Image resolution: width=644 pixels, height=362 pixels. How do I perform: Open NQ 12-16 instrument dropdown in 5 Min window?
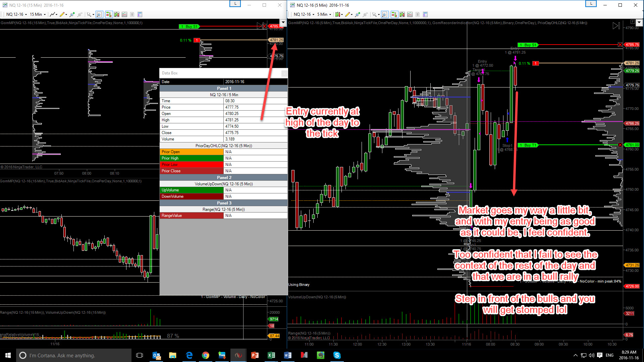(x=304, y=14)
